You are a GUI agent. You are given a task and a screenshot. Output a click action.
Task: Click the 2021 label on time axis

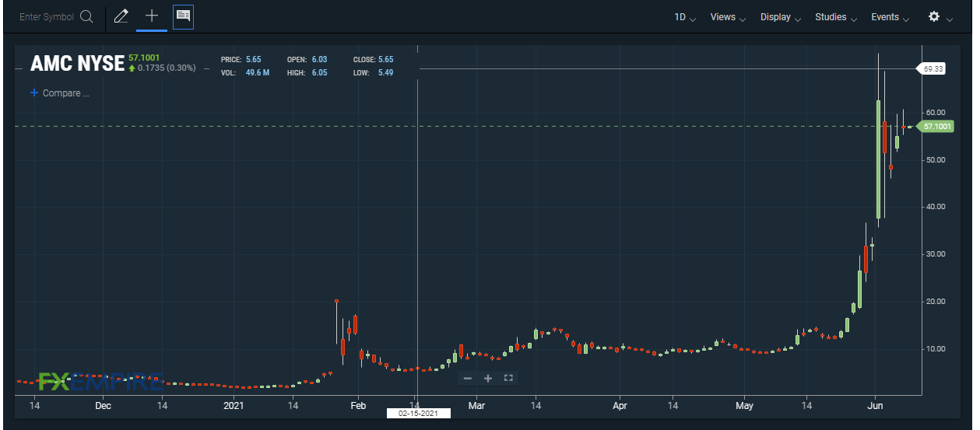(234, 405)
